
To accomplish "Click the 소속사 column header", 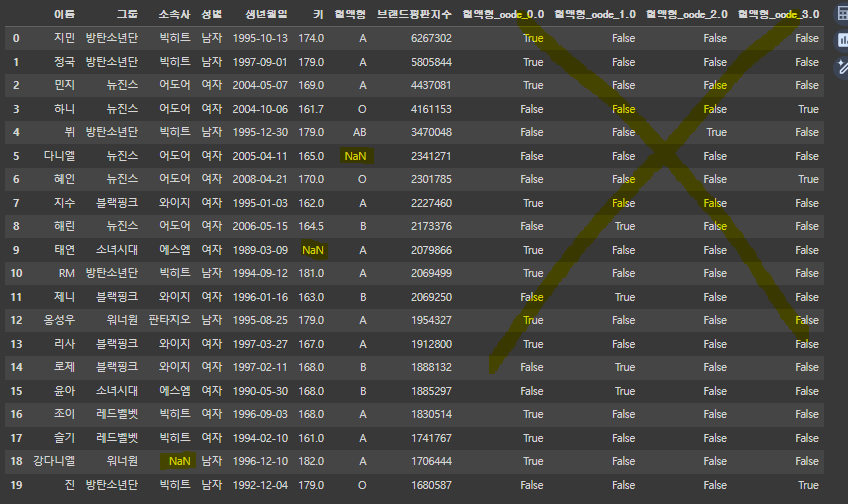I will (x=175, y=15).
